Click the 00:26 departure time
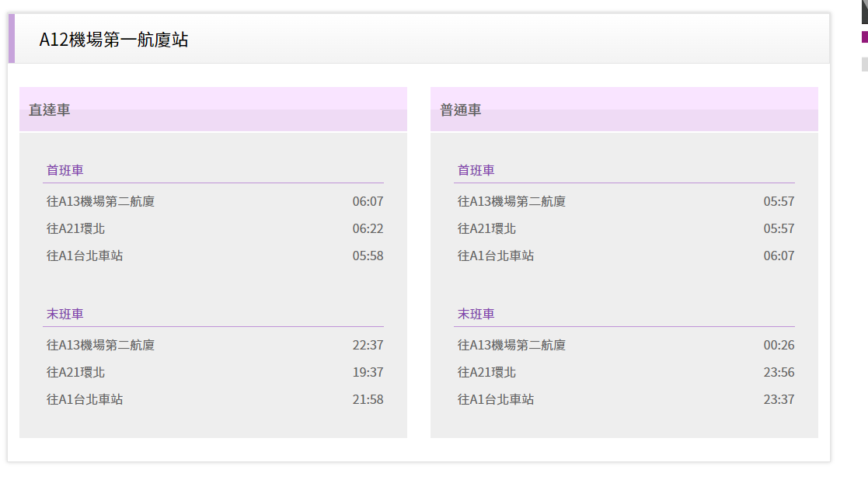This screenshot has width=868, height=480. 779,345
